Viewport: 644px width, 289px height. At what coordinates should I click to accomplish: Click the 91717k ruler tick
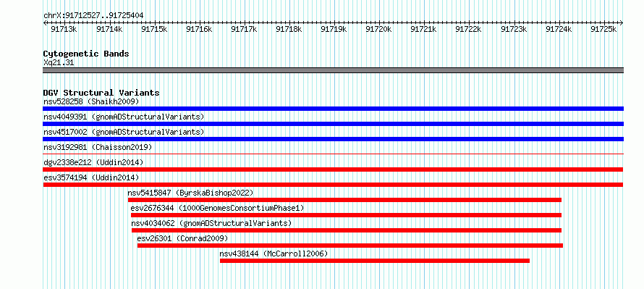pos(244,29)
